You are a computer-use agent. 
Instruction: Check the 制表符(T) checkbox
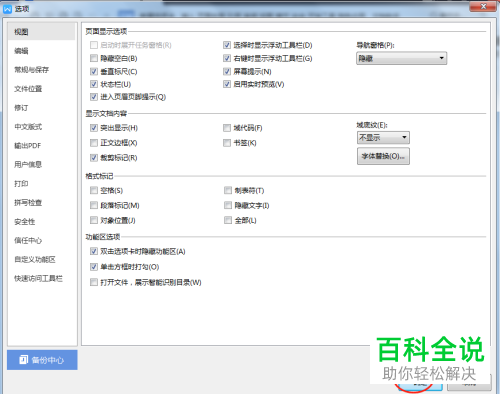tap(228, 190)
